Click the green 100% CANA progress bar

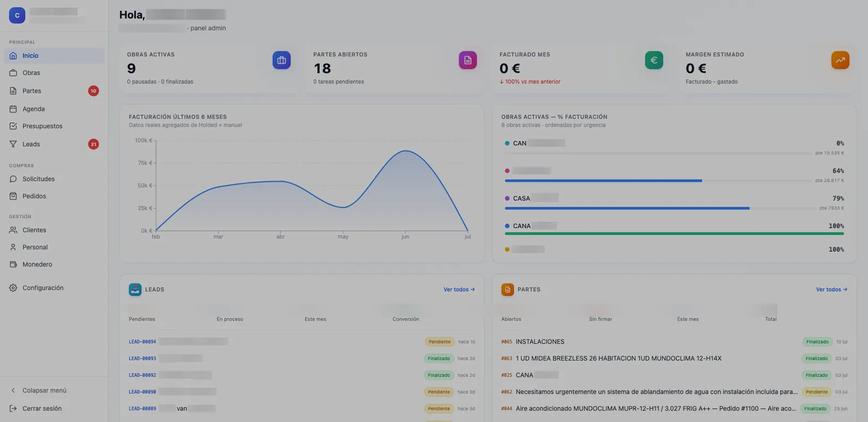click(x=674, y=234)
